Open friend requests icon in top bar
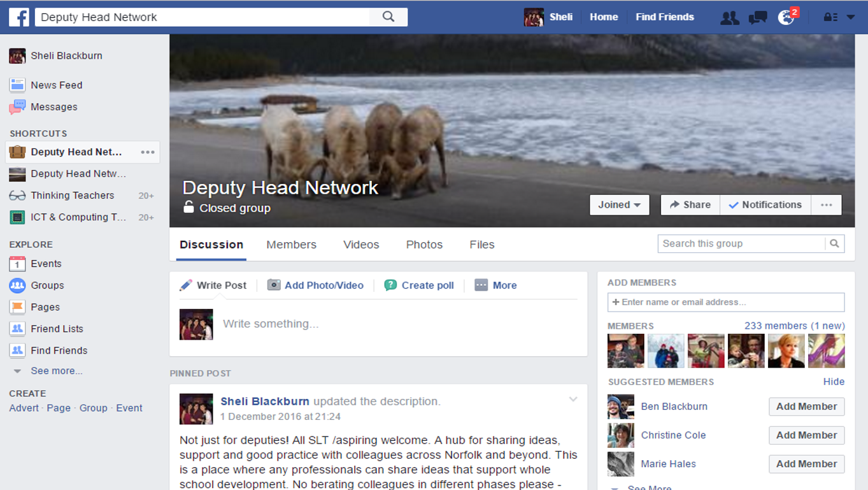This screenshot has width=868, height=490. [x=730, y=18]
